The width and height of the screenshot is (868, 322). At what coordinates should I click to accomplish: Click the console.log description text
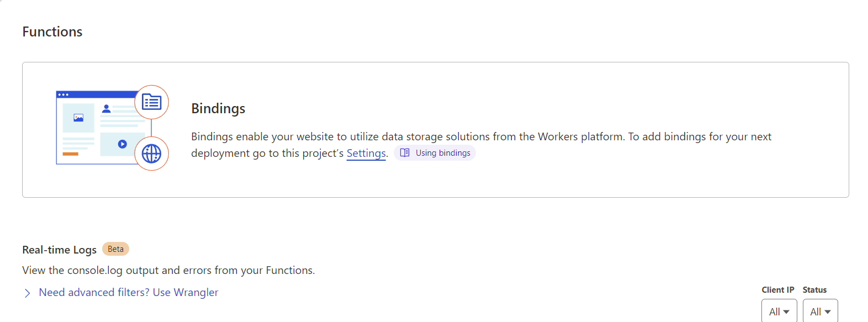point(168,270)
